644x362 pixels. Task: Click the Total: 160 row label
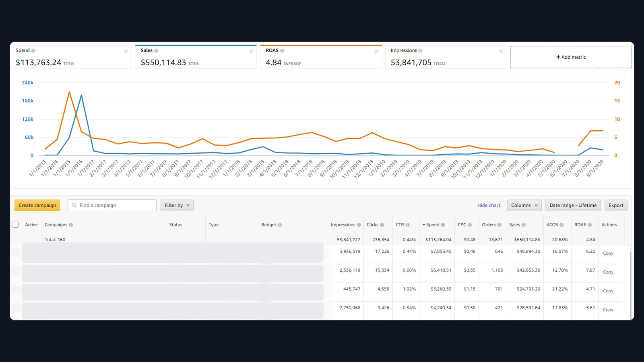(x=55, y=240)
